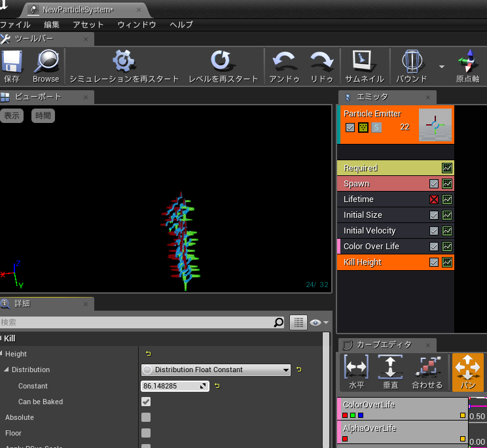This screenshot has height=448, width=487.
Task: Uncheck Can be Baked checkbox
Action: click(146, 402)
